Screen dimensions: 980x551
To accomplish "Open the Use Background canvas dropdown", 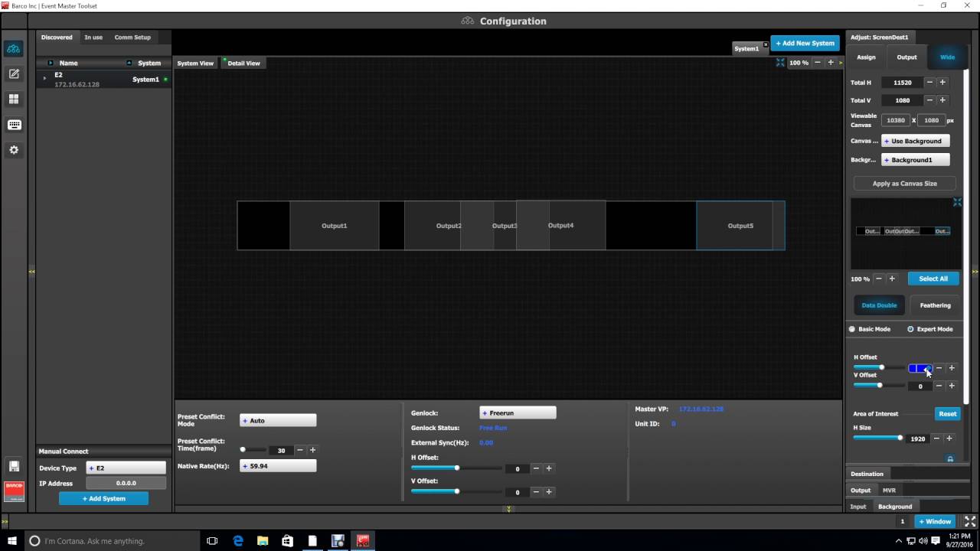I will click(x=916, y=141).
